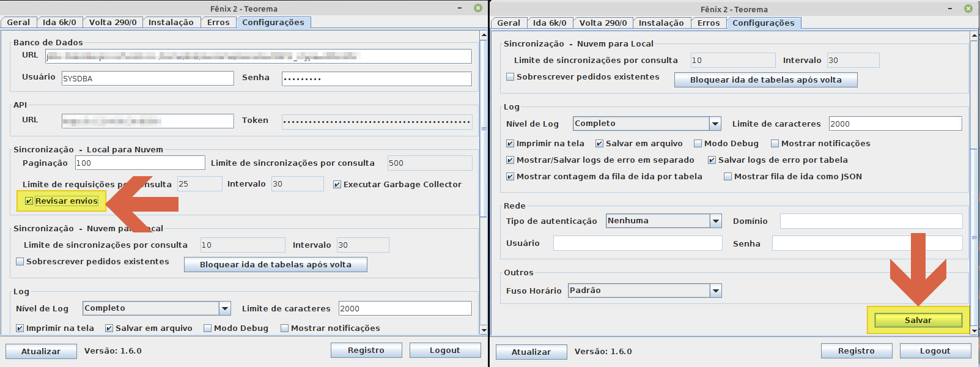Click left window vertical scrollbar thumb

click(484, 128)
